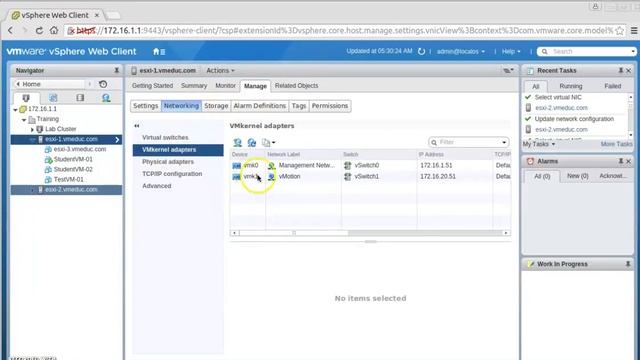640x360 pixels.
Task: Close the Alarms panel
Action: [629, 161]
